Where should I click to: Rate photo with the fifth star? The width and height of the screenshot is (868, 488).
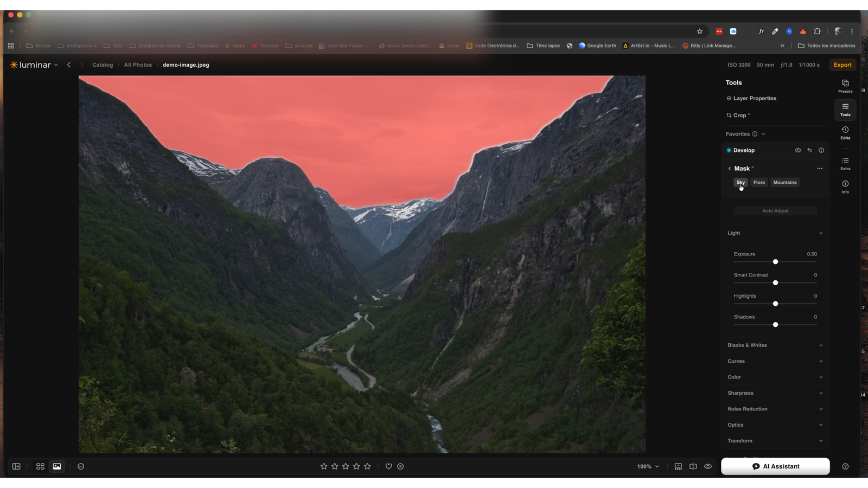pyautogui.click(x=367, y=466)
